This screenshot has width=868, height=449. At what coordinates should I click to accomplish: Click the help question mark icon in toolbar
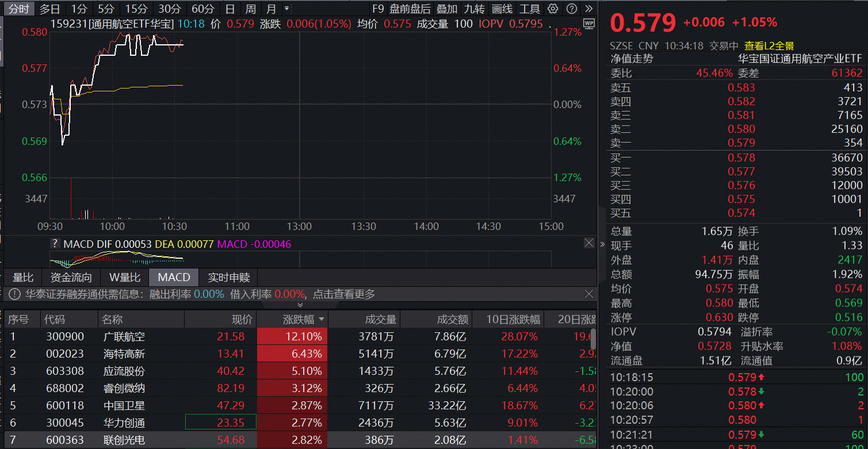(571, 9)
